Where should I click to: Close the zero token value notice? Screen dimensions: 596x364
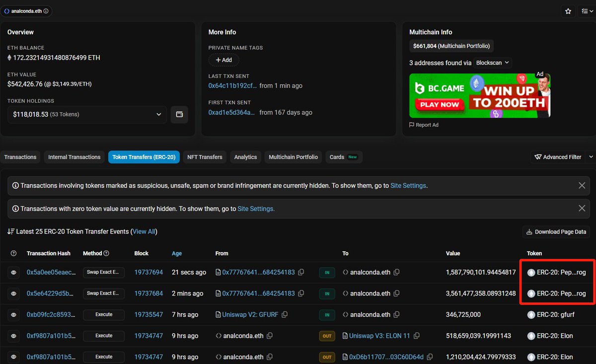(x=582, y=209)
